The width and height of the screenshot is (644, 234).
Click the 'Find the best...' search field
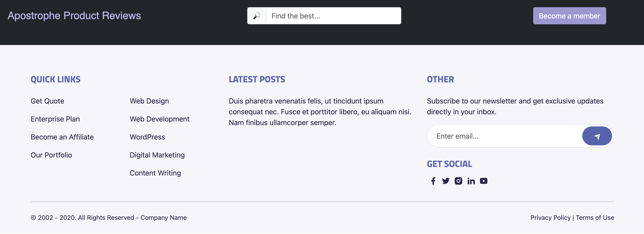point(333,16)
